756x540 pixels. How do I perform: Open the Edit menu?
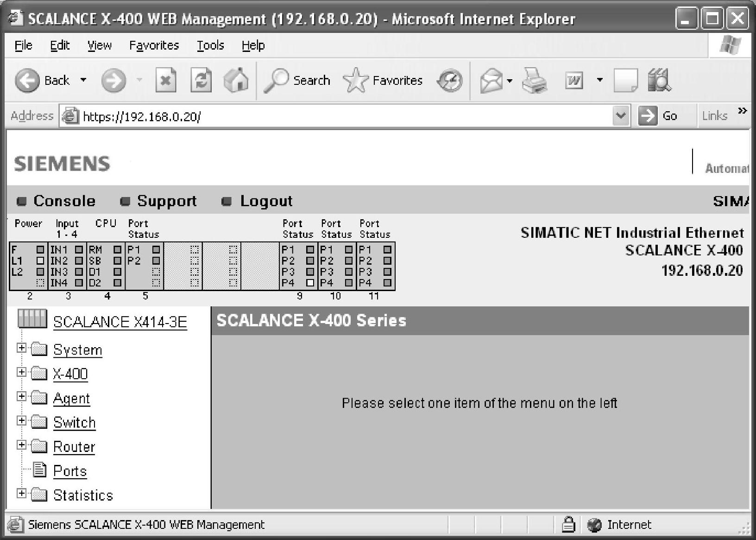pos(60,45)
